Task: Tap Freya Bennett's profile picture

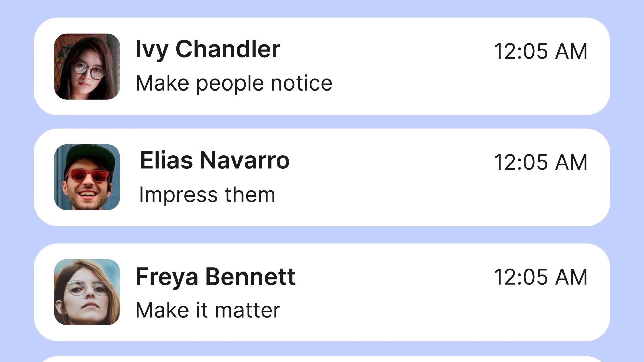Action: point(87,292)
